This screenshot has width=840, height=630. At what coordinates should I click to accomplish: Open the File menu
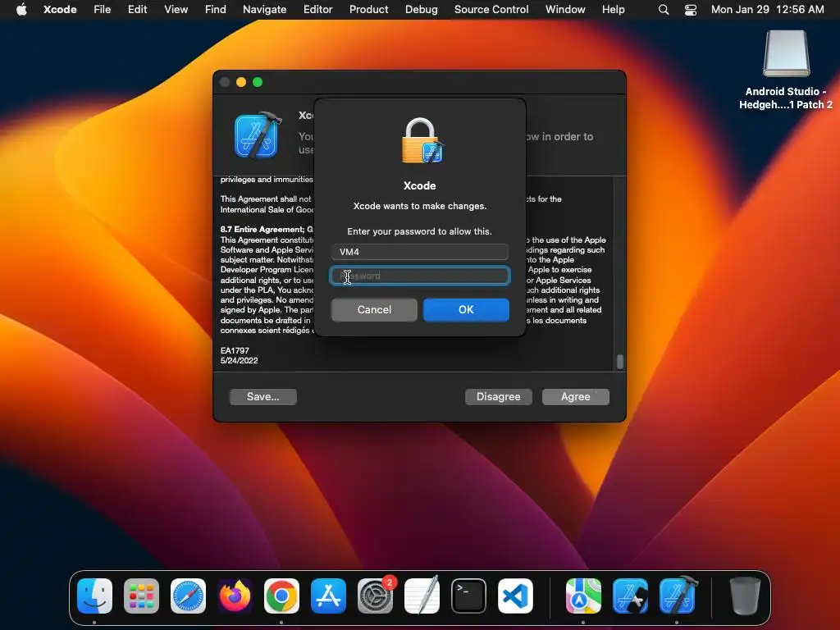coord(102,9)
